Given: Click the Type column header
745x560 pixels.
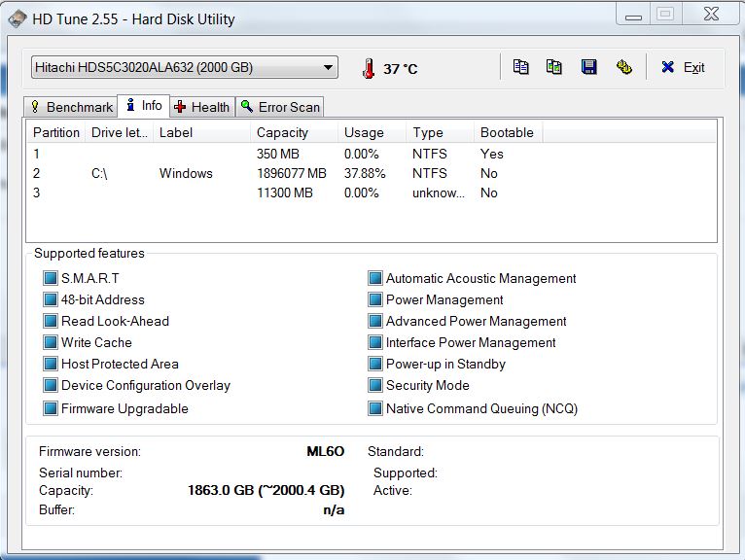Looking at the screenshot, I should point(440,132).
